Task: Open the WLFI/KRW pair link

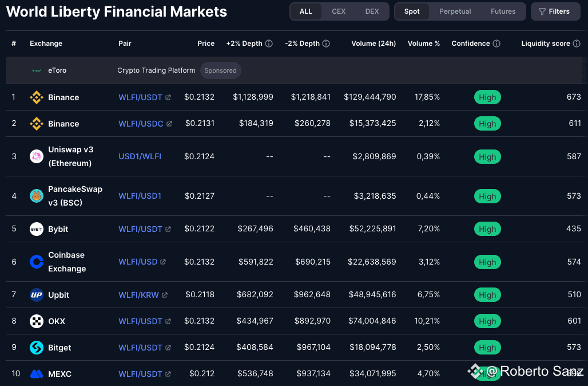Action: (x=138, y=295)
